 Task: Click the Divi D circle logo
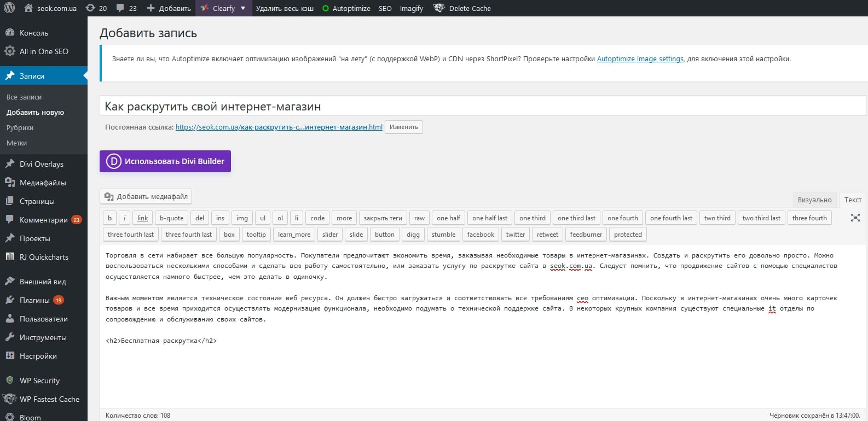coord(113,161)
